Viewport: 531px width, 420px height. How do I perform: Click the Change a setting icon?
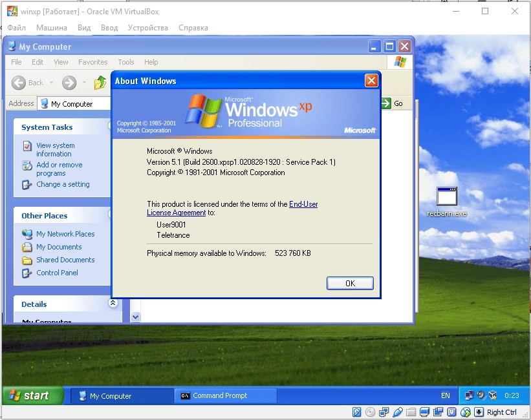click(x=27, y=185)
